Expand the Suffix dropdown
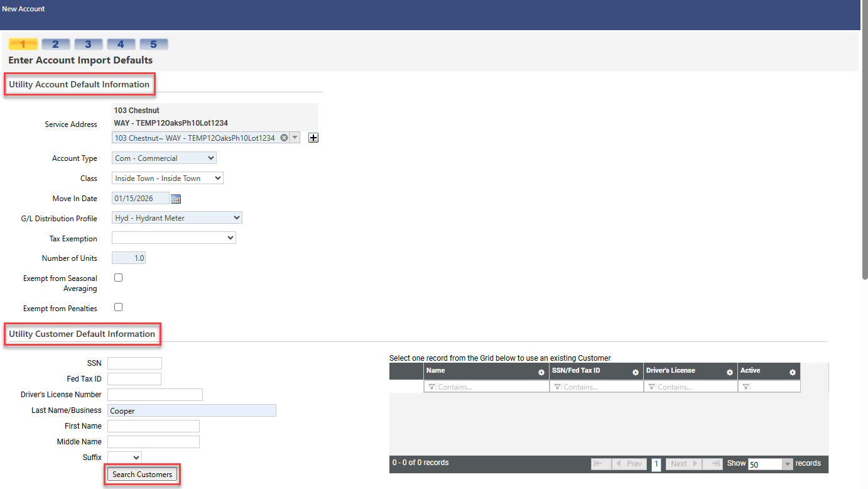The height and width of the screenshot is (489, 868). [x=124, y=458]
